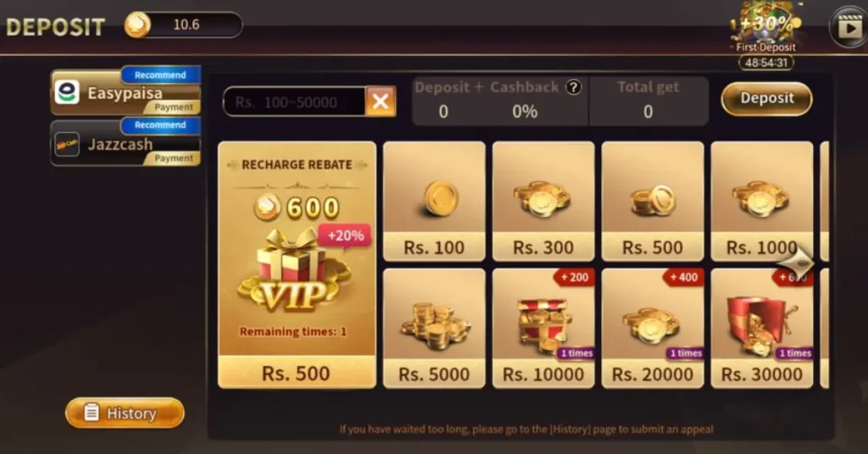Select the Jazzcash payment method
This screenshot has height=454, width=868.
pyautogui.click(x=125, y=142)
